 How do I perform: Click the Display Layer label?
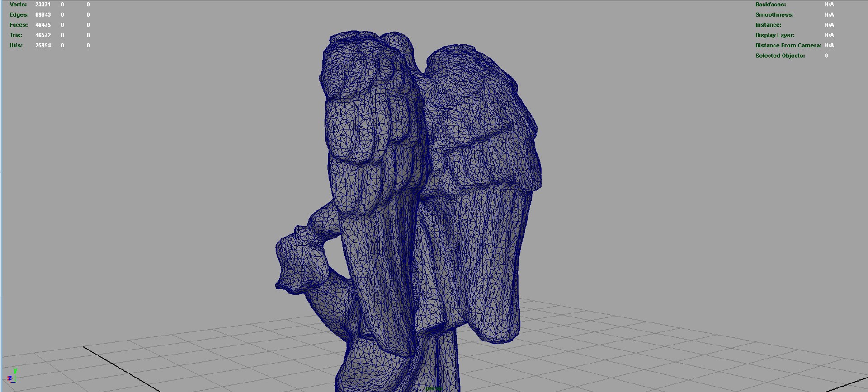coord(774,35)
